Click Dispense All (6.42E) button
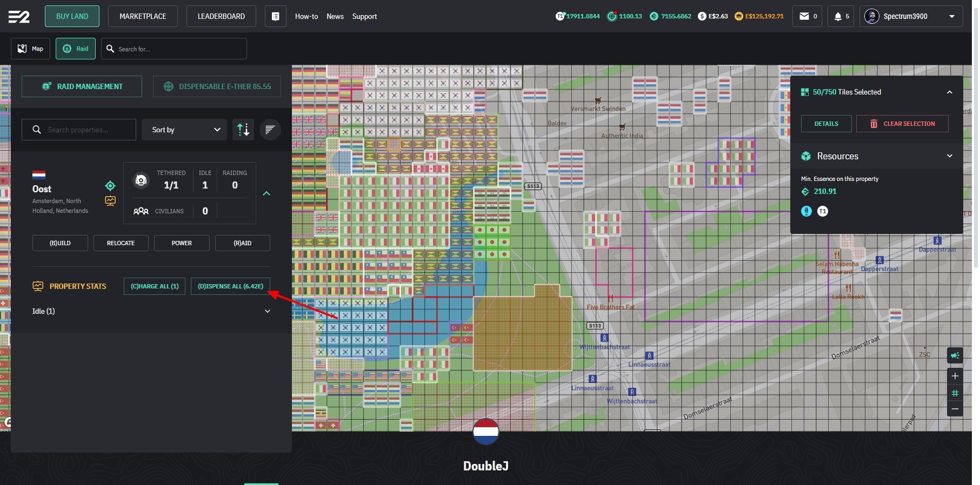This screenshot has height=485, width=980. pyautogui.click(x=230, y=286)
